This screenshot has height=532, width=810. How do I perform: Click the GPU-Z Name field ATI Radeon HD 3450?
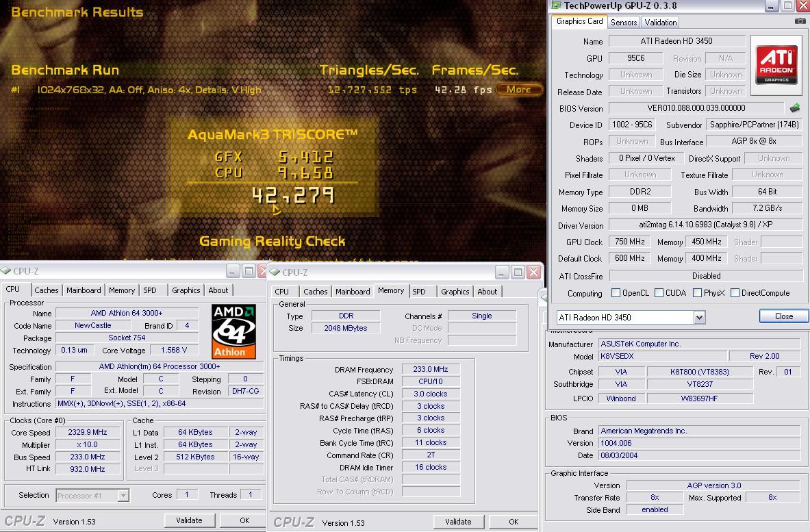point(676,41)
